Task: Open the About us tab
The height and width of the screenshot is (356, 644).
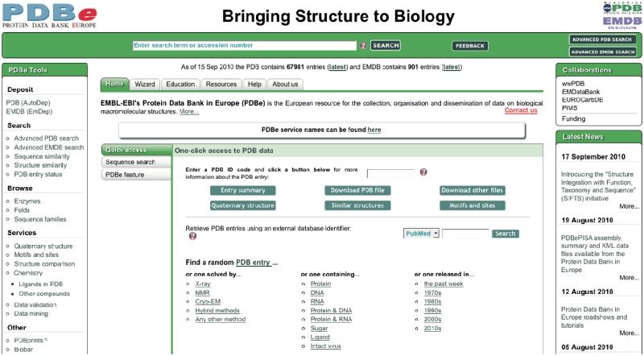Action: click(286, 85)
